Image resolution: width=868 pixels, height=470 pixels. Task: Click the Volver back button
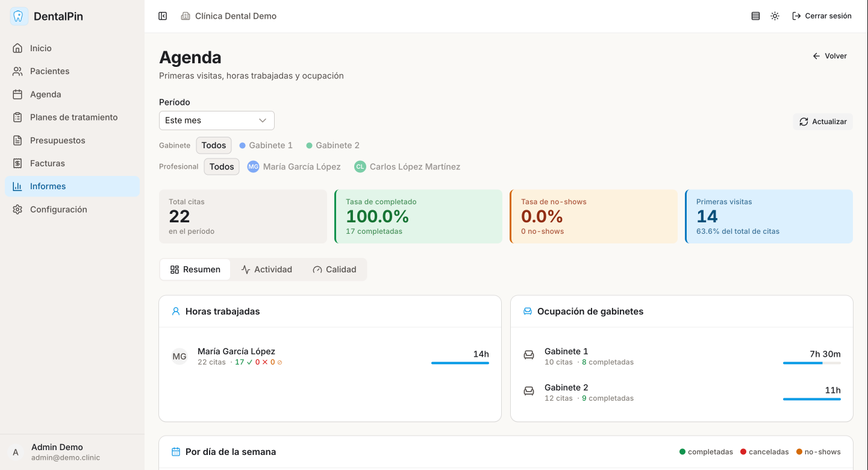click(829, 56)
